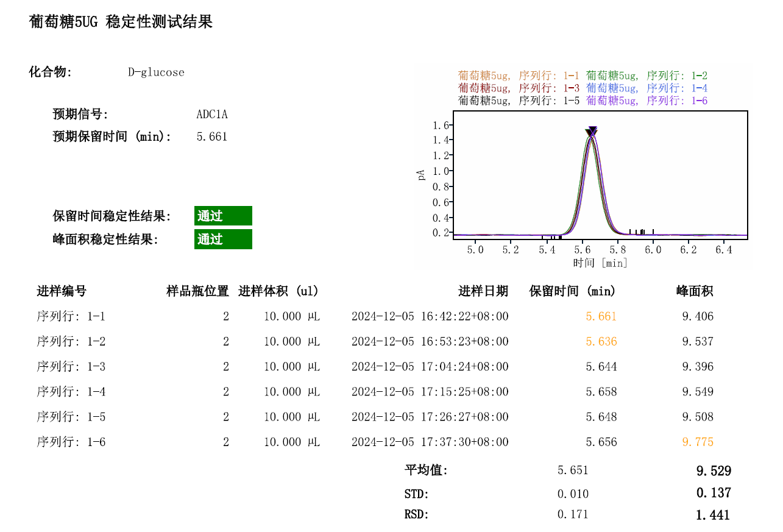This screenshot has height=532, width=783.
Task: Click the orange retention time value 5.636
Action: click(601, 342)
